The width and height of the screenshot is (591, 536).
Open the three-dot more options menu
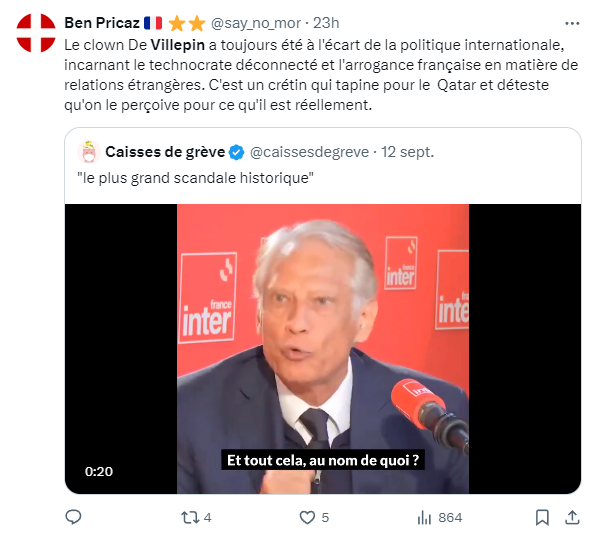[572, 23]
